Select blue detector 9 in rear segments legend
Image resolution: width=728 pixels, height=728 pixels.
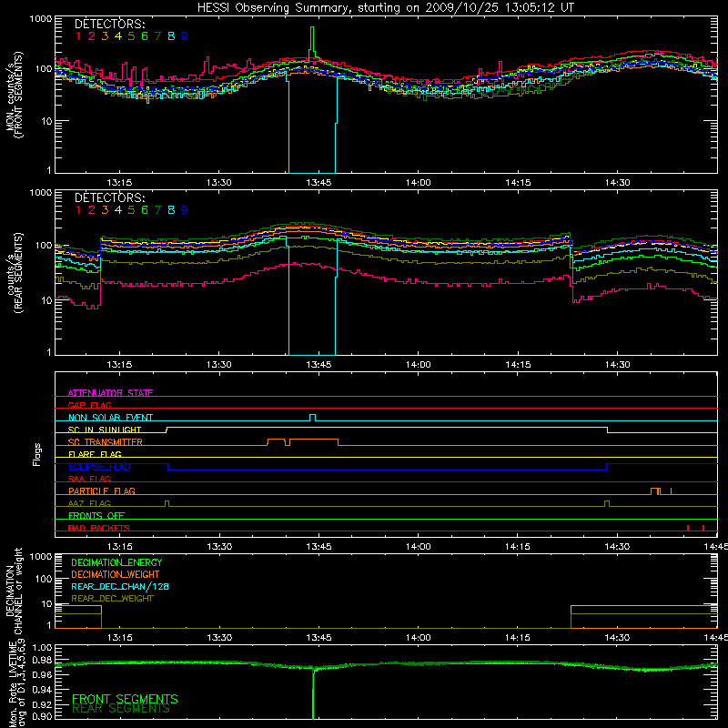click(185, 210)
